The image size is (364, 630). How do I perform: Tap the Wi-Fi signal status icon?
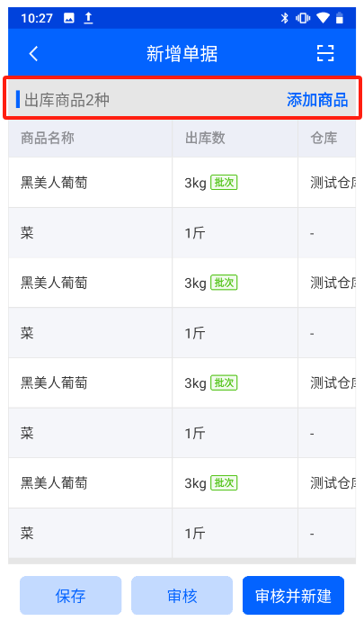coord(323,18)
